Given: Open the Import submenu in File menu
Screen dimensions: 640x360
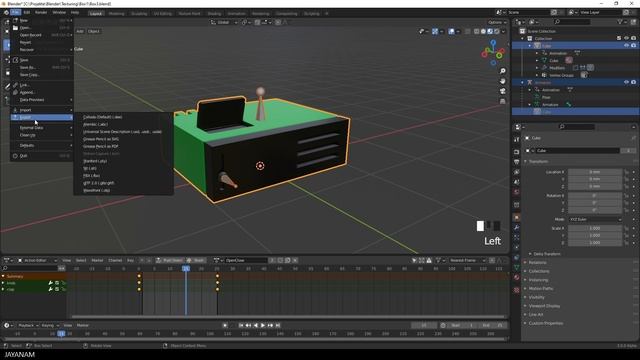Looking at the screenshot, I should tap(42, 110).
